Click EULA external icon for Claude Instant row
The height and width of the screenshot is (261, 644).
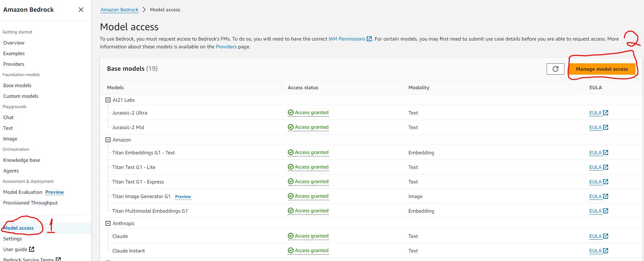[x=606, y=251]
